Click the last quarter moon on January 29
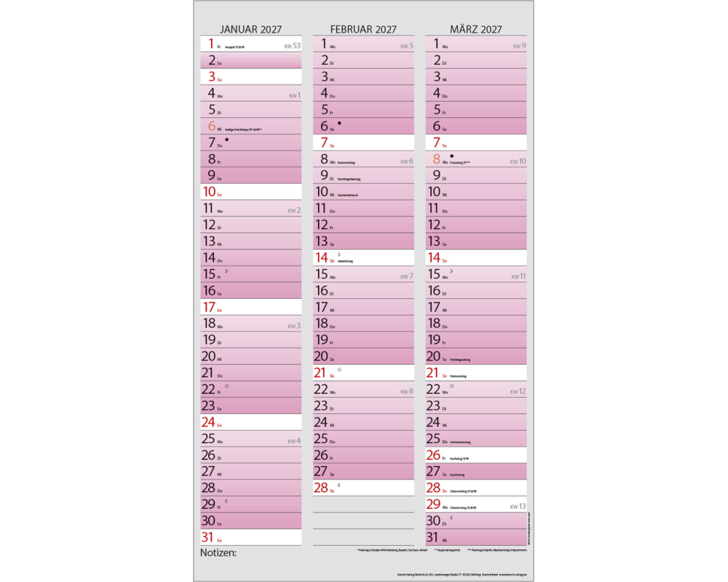Viewport: 728px width, 582px height. pos(226,501)
